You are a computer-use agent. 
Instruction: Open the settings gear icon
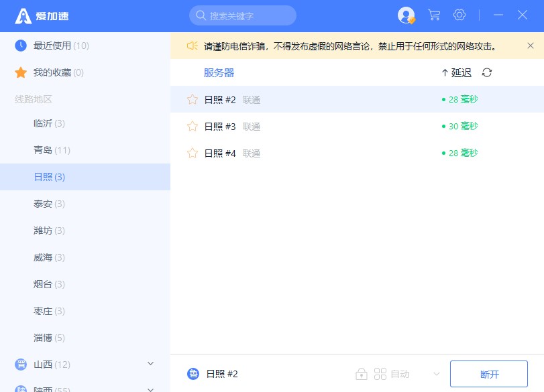click(459, 15)
